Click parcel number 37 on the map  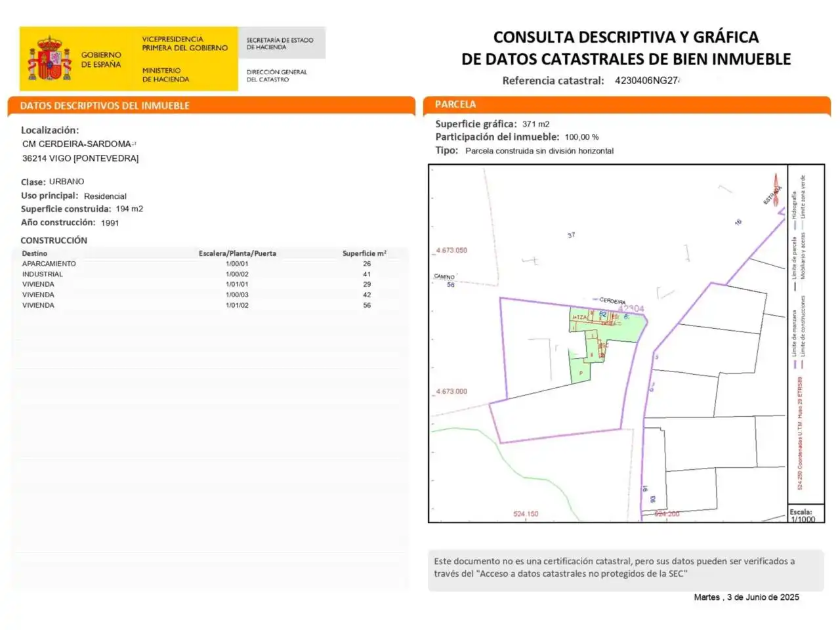click(571, 235)
